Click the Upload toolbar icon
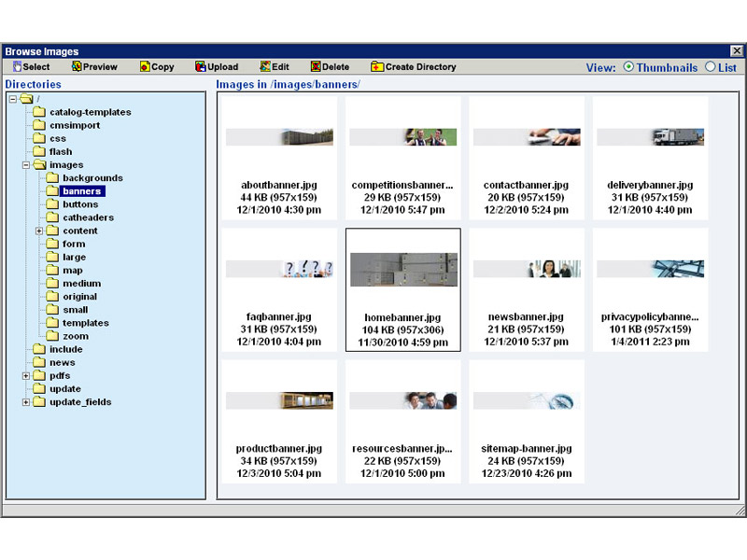This screenshot has height=560, width=747. 200,67
